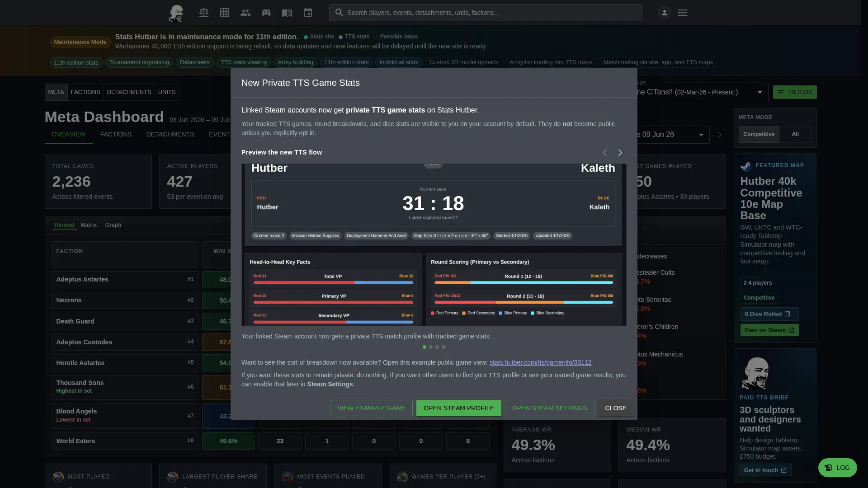Click the Datasheets tag
The height and width of the screenshot is (488, 868).
pyautogui.click(x=195, y=62)
